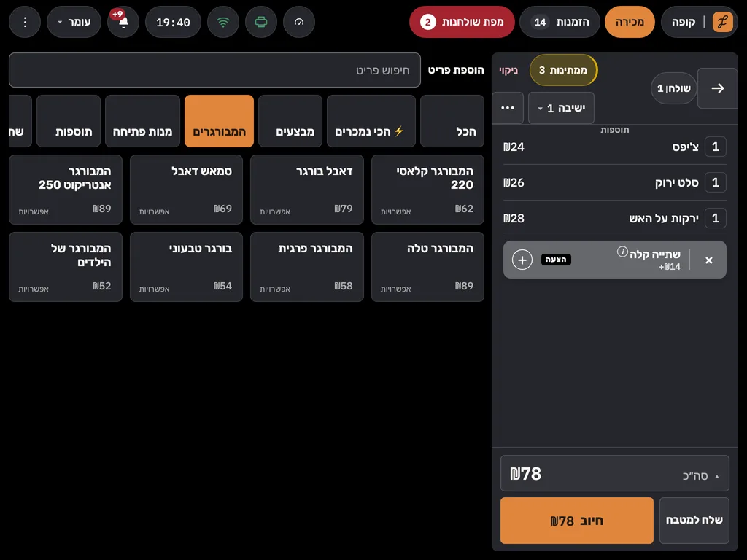Open notifications bell with +9 badge
The height and width of the screenshot is (560, 747).
[x=123, y=22]
